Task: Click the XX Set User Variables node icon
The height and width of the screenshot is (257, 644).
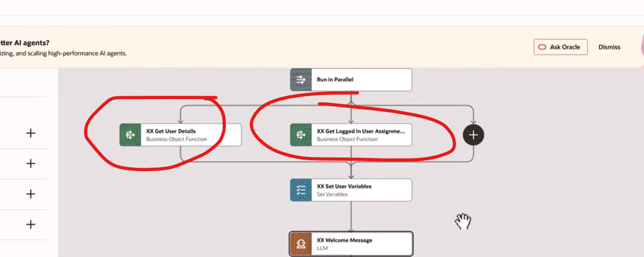Action: 300,190
